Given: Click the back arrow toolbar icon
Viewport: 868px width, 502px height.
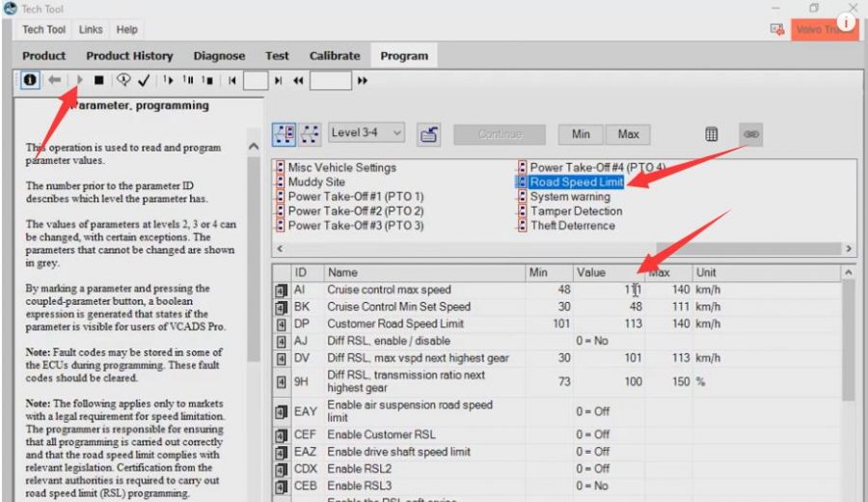Looking at the screenshot, I should [x=54, y=80].
